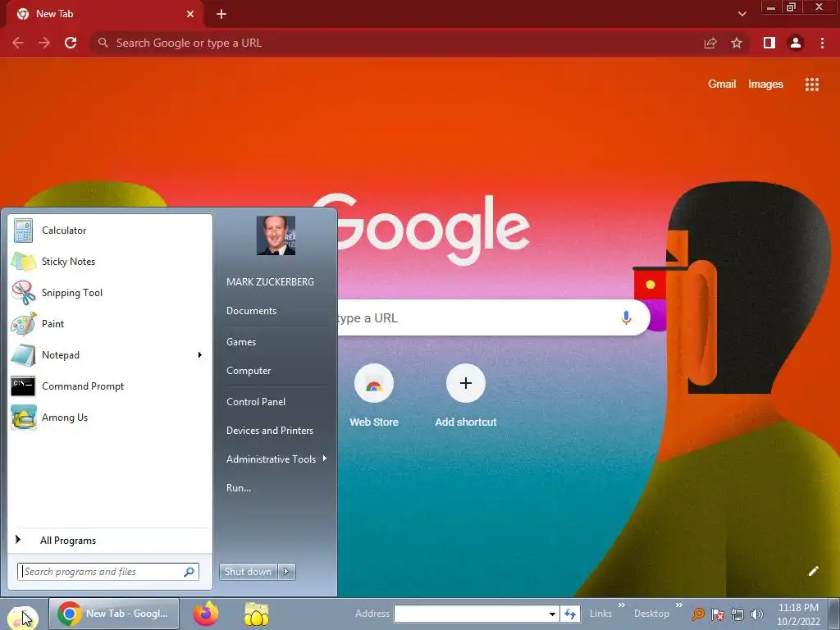This screenshot has height=630, width=840.
Task: Open Games from the Start menu
Action: 241,342
